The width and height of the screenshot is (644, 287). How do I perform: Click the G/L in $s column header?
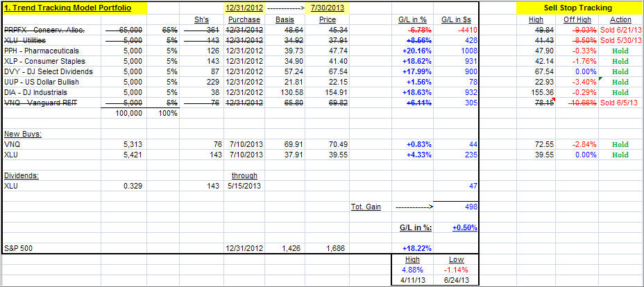[457, 19]
